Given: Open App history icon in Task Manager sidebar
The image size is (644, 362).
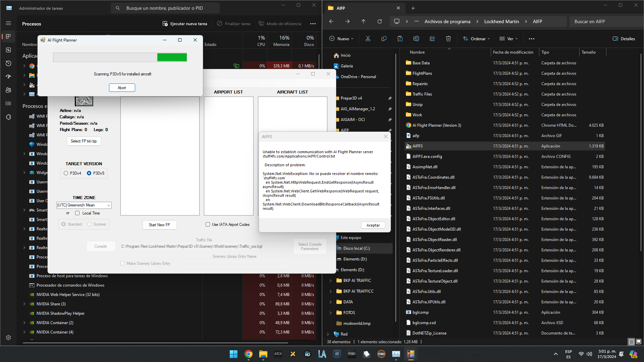Looking at the screenshot, I should (x=8, y=63).
